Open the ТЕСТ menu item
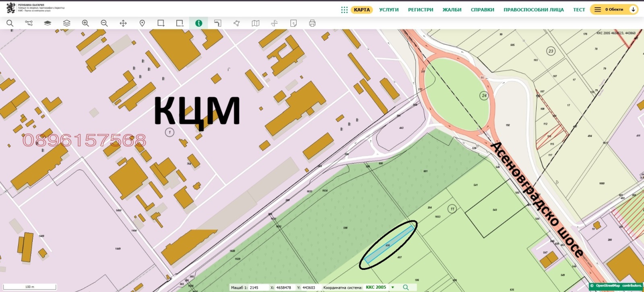Viewport: 644px width, 292px height. 579,10
